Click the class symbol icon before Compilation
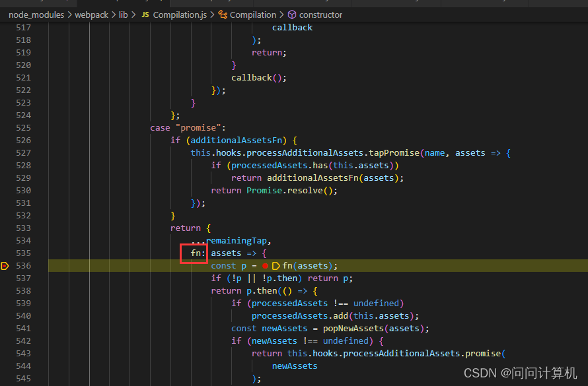Viewport: 588px width, 386px height. tap(223, 15)
